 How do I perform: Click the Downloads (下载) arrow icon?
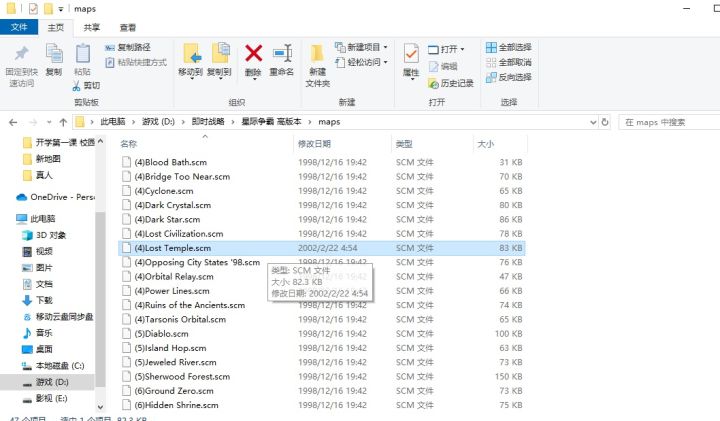[27, 300]
